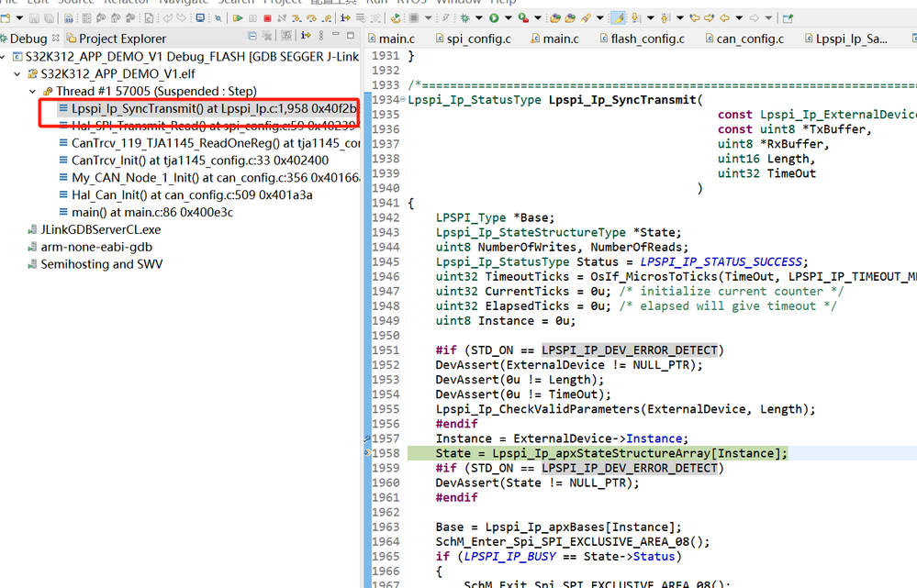
Task: Open the Lpspi_Ip_Sa... editor tab
Action: [845, 39]
